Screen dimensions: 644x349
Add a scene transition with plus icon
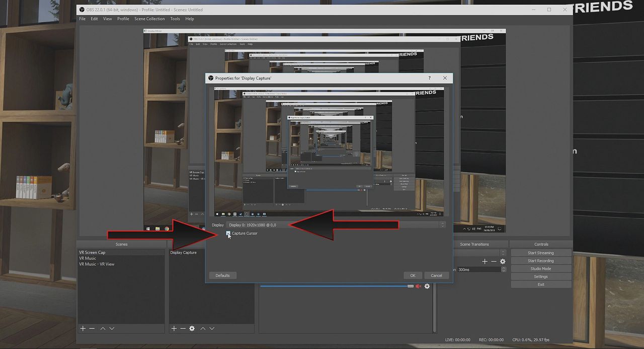pyautogui.click(x=485, y=261)
